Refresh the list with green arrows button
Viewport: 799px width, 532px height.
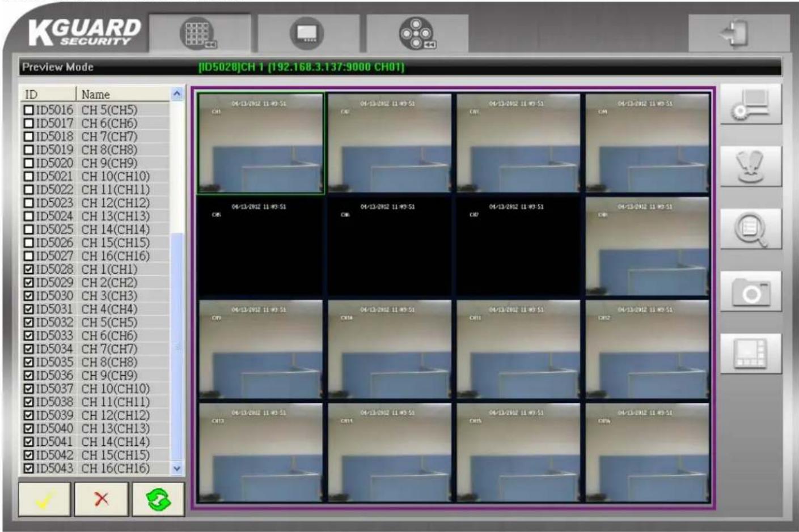click(x=158, y=499)
